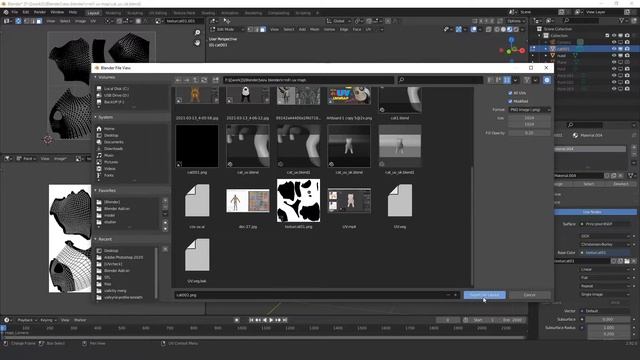Viewport: 640px width, 360px height.
Task: Switch viewport to wireframe shading
Action: (x=497, y=29)
